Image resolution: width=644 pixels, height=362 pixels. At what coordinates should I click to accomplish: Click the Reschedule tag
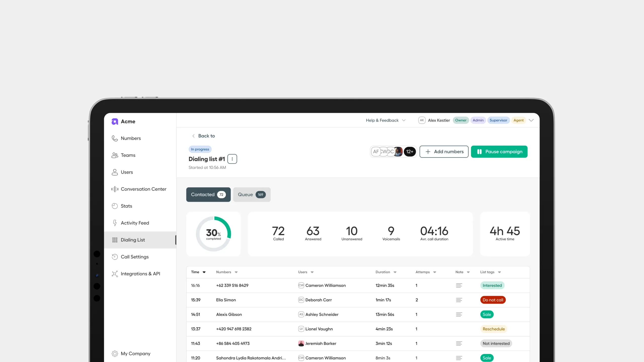point(494,329)
